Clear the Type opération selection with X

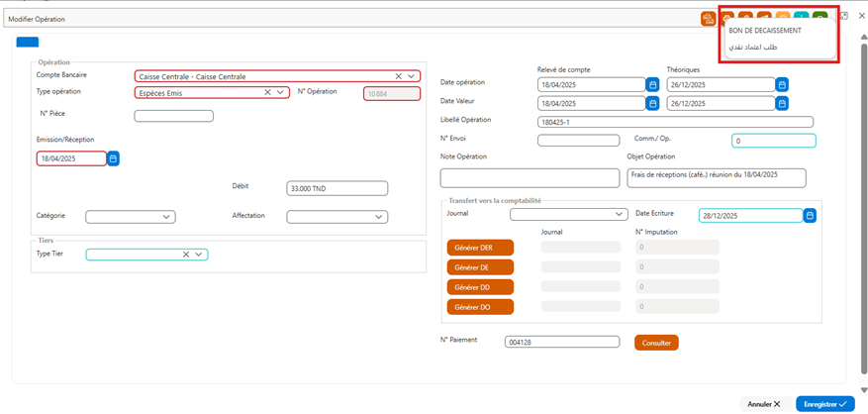click(267, 92)
